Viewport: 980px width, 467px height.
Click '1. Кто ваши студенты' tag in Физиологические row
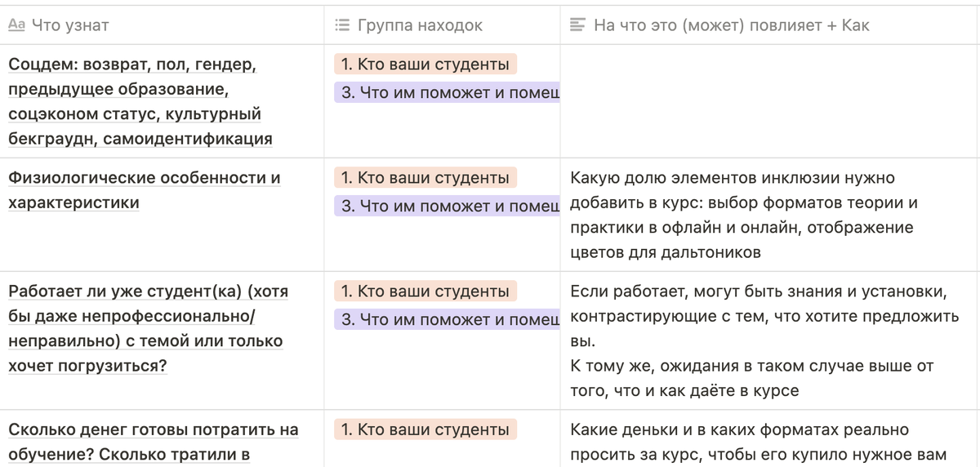425,178
